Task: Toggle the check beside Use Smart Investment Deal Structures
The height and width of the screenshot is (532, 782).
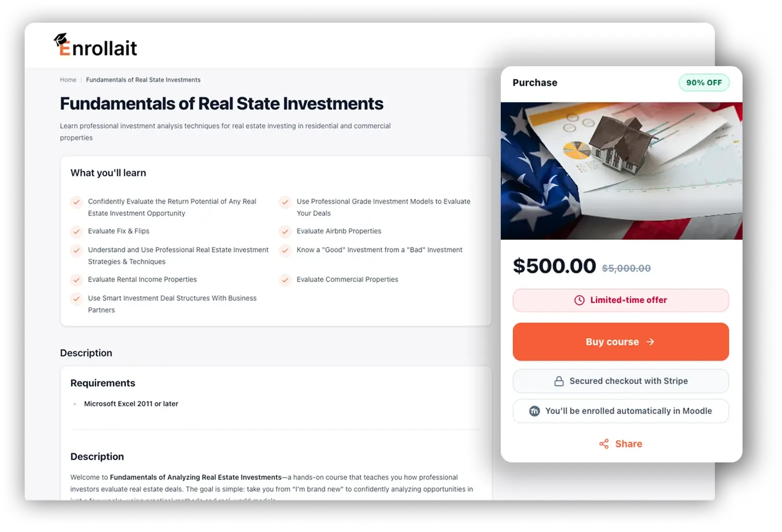Action: 76,299
